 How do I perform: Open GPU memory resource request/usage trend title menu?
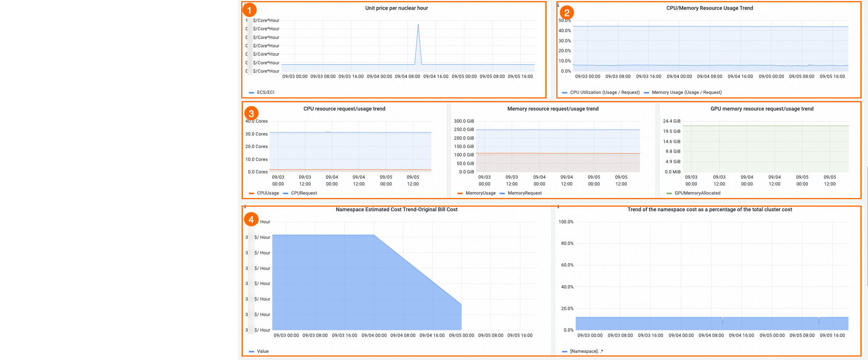[x=762, y=109]
